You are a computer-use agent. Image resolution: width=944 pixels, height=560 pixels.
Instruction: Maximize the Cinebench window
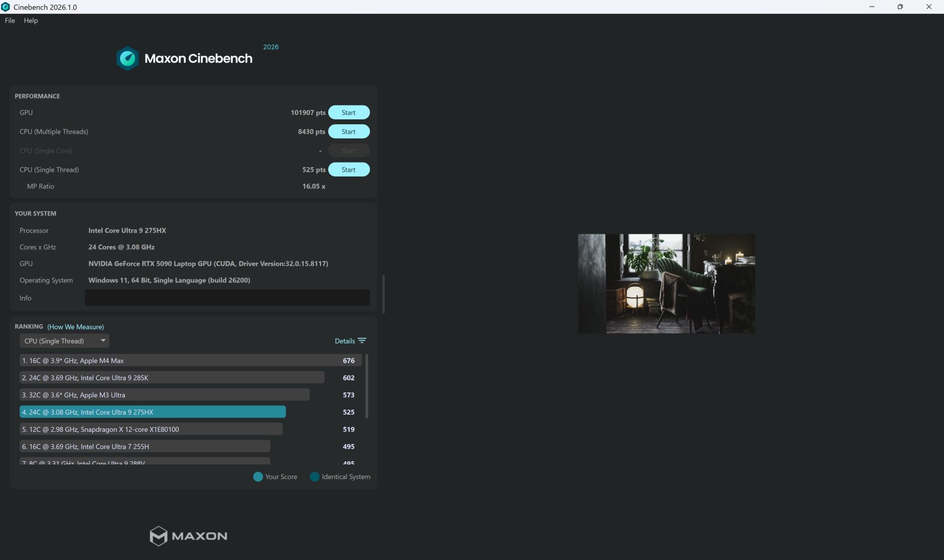tap(900, 7)
